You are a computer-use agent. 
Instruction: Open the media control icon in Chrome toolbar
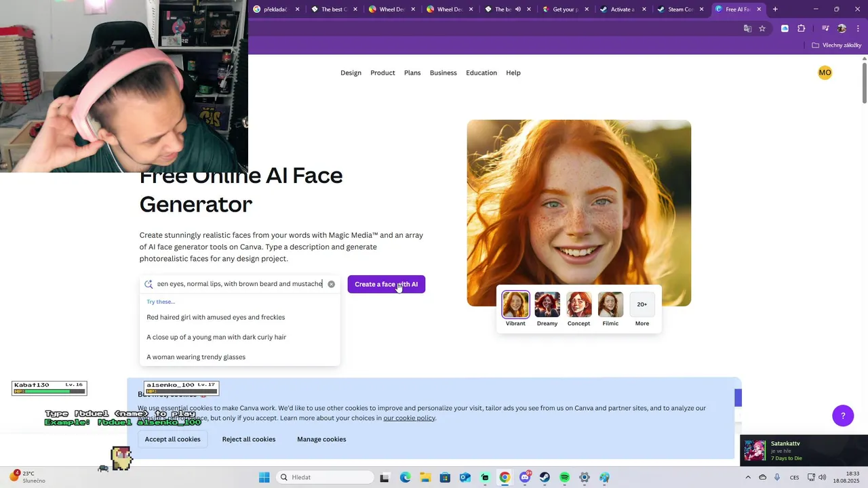(825, 28)
